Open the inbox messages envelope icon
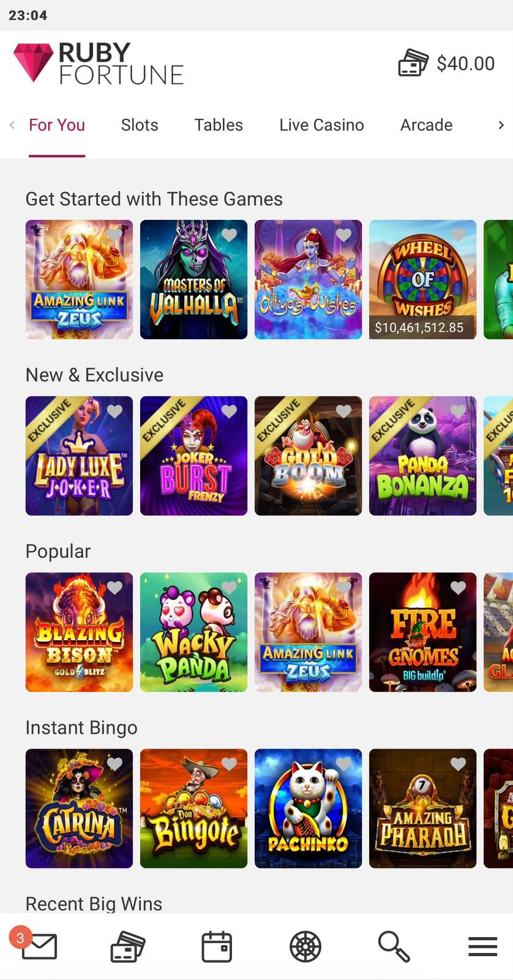 [x=39, y=947]
